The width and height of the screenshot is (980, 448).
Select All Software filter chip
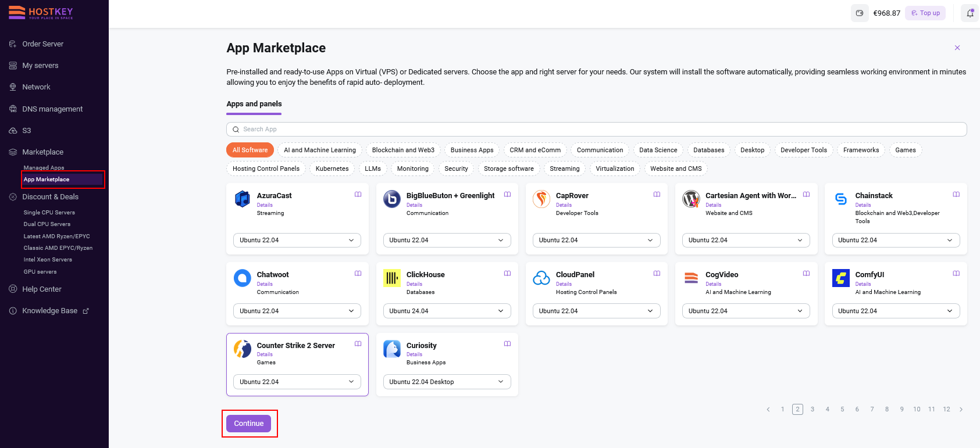pos(250,150)
